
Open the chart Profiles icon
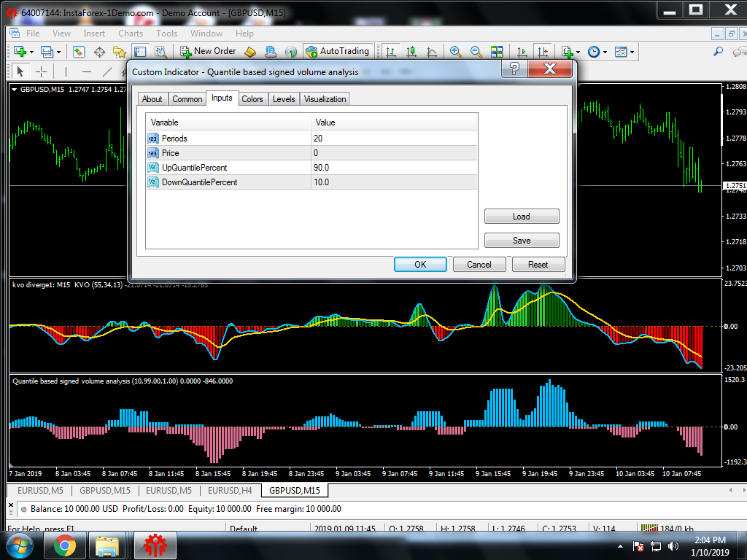47,52
